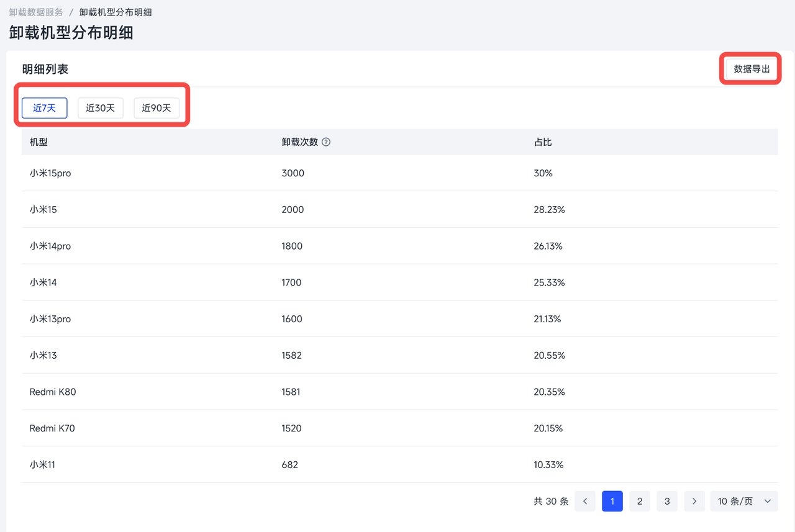
Task: Click the 21.13% ratio value
Action: point(548,319)
